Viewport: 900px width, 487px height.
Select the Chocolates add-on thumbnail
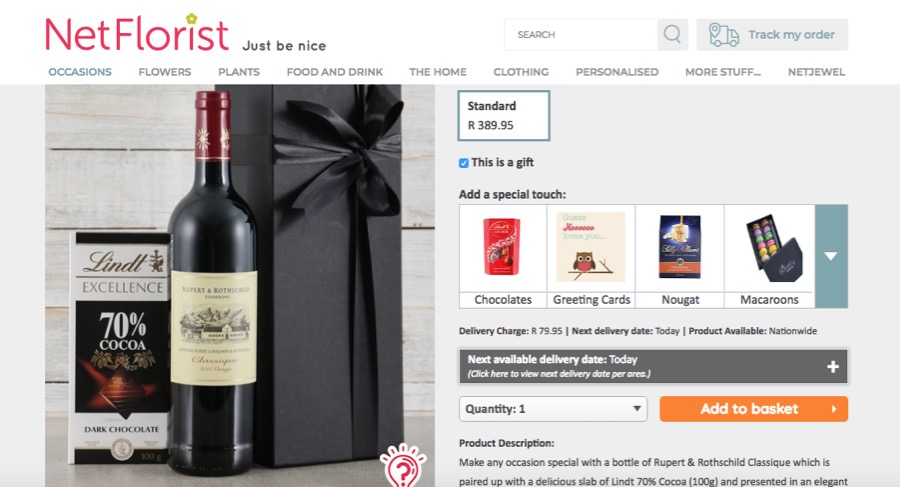[x=503, y=256]
